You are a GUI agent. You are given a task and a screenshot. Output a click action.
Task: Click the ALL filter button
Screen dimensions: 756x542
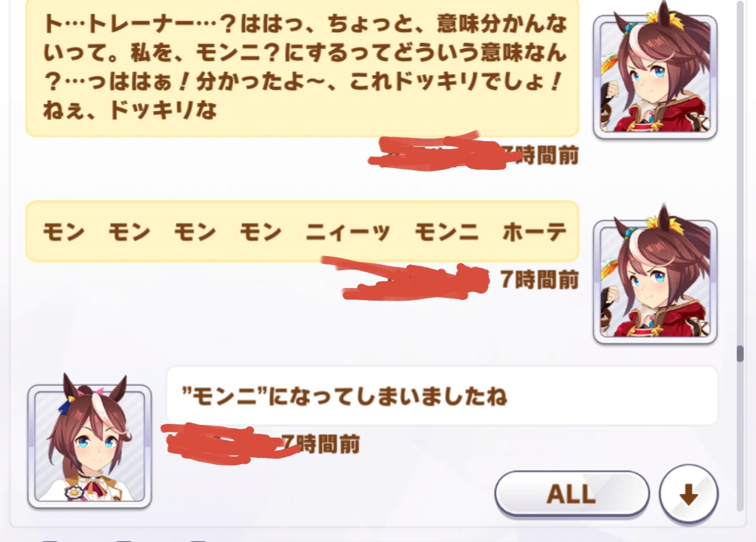pos(572,494)
